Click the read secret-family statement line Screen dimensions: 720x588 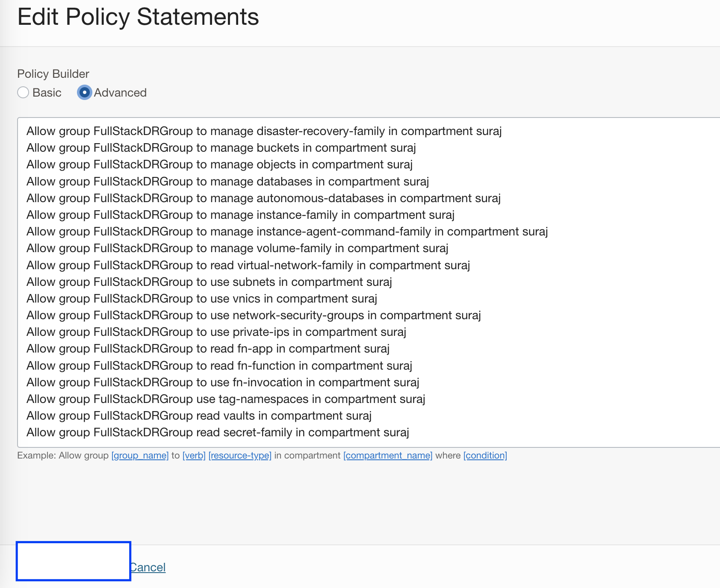click(218, 432)
